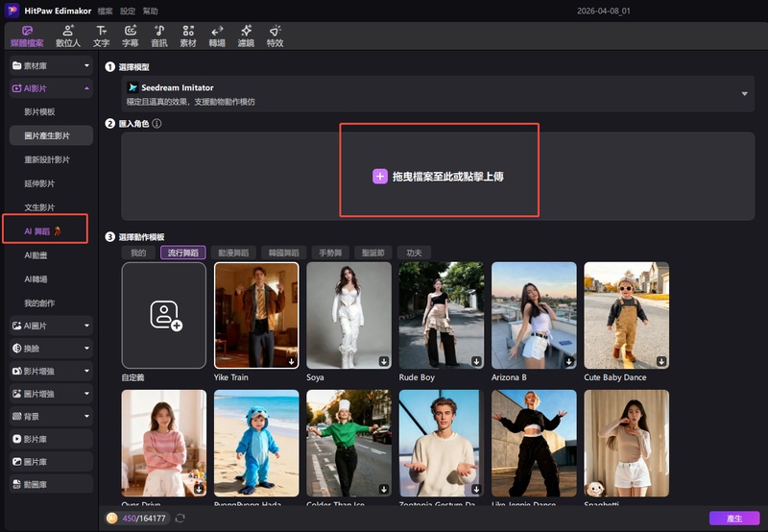This screenshot has width=768, height=532.
Task: Switch to the 流行舞蹈 tab
Action: [x=183, y=253]
